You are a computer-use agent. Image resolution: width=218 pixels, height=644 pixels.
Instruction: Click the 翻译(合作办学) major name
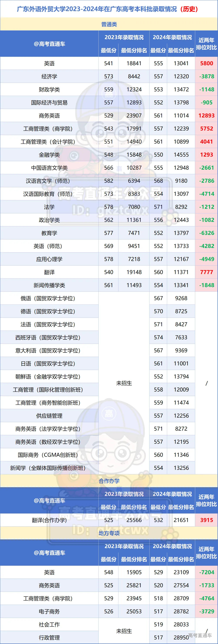pos(49,520)
